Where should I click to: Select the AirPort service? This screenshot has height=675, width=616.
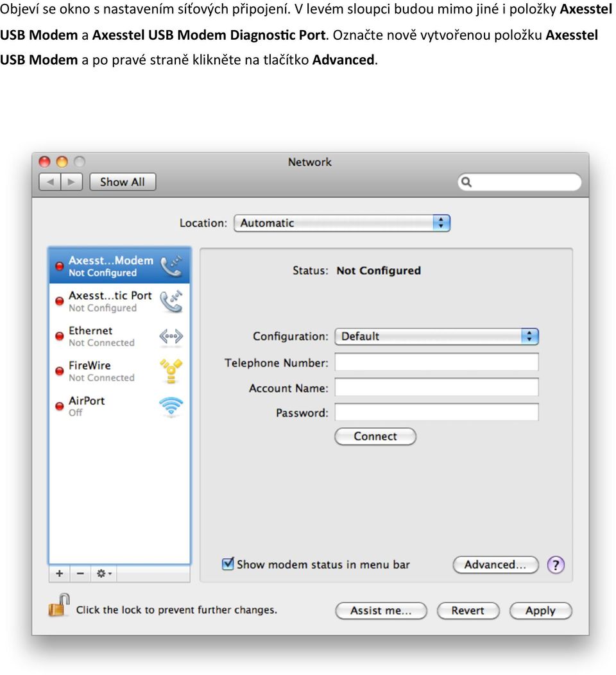click(119, 406)
